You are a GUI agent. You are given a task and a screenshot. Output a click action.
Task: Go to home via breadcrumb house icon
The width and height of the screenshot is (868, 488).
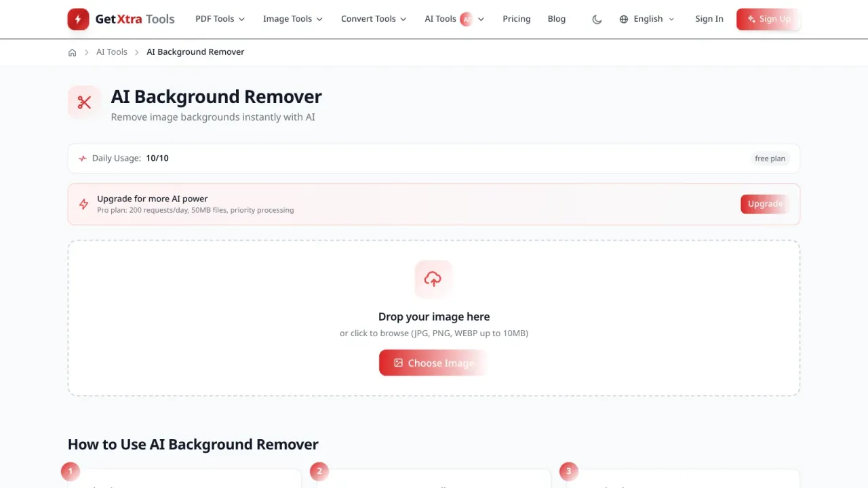point(72,52)
